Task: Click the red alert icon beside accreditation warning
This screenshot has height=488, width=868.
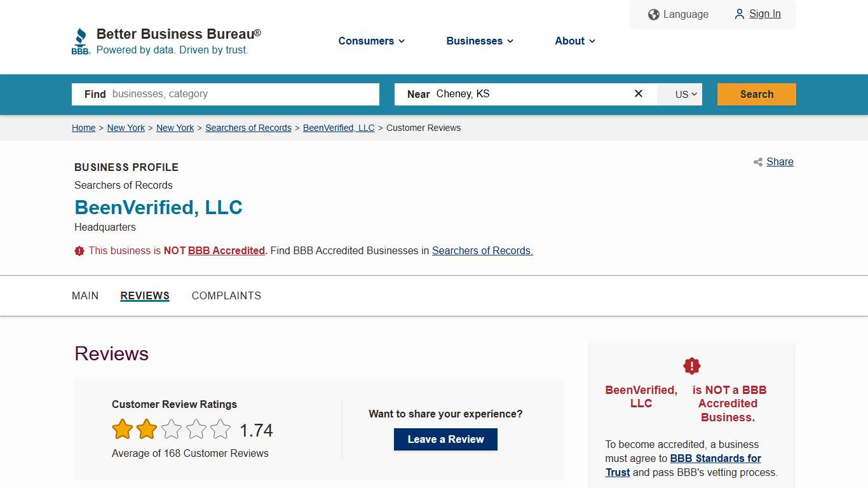Action: click(79, 250)
